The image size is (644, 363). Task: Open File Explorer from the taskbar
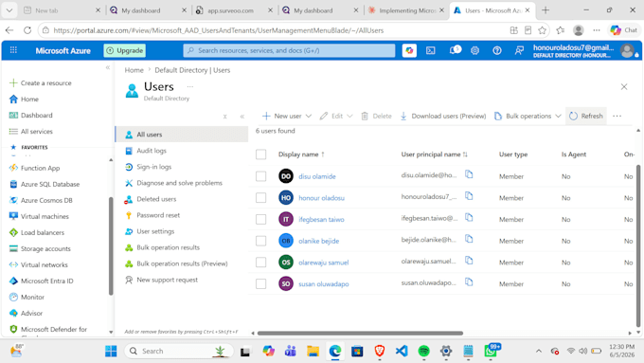point(313,351)
